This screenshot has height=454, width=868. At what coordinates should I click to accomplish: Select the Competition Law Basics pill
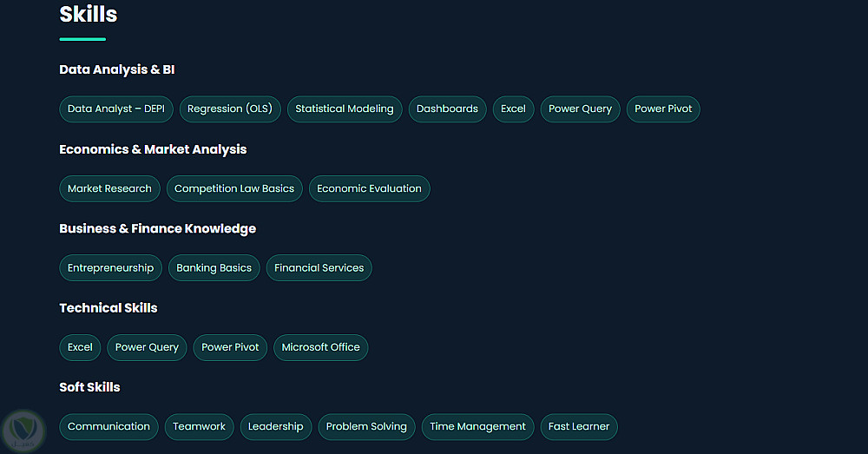pyautogui.click(x=234, y=188)
